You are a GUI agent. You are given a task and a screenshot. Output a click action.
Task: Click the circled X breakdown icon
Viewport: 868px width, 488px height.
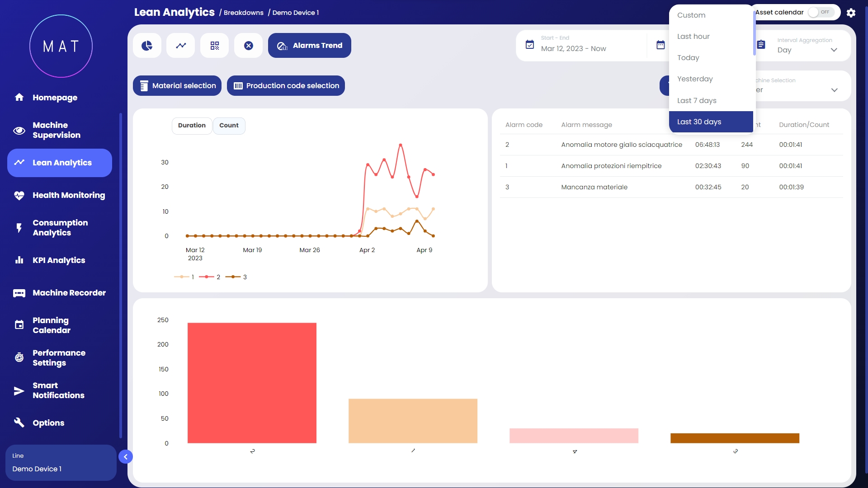point(249,46)
